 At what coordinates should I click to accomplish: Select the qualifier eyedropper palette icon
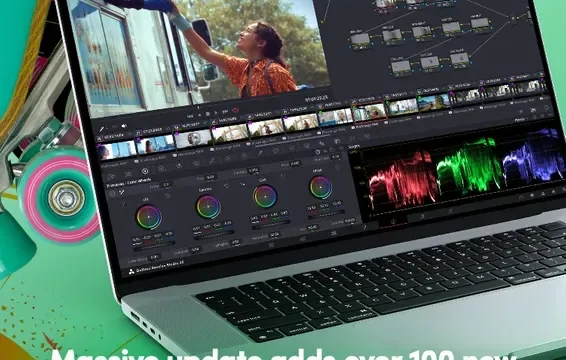(x=260, y=153)
